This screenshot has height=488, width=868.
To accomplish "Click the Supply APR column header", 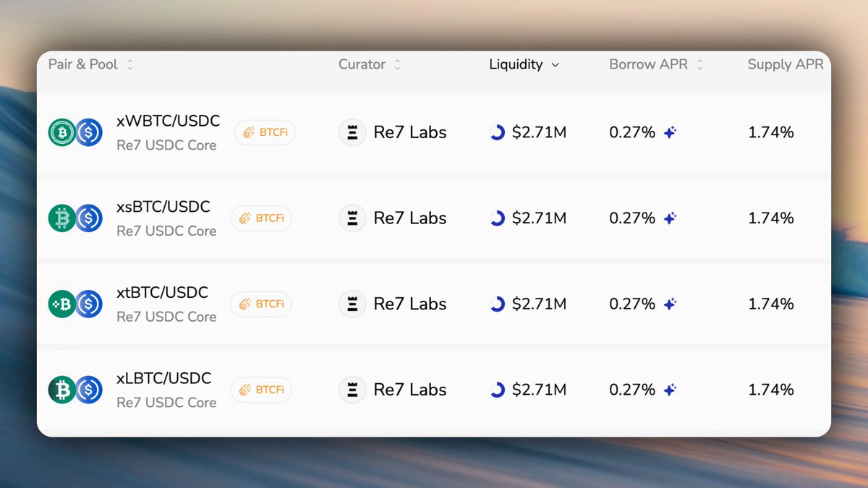I will pos(785,64).
